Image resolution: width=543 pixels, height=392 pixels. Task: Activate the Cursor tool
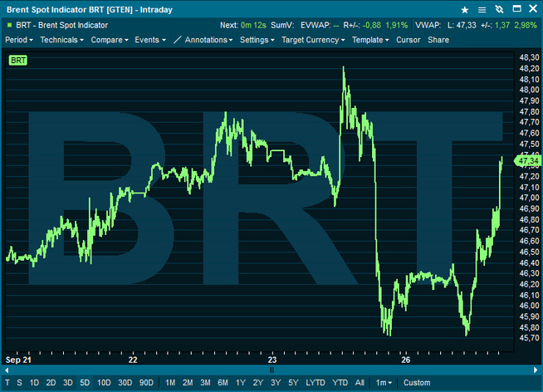point(408,40)
